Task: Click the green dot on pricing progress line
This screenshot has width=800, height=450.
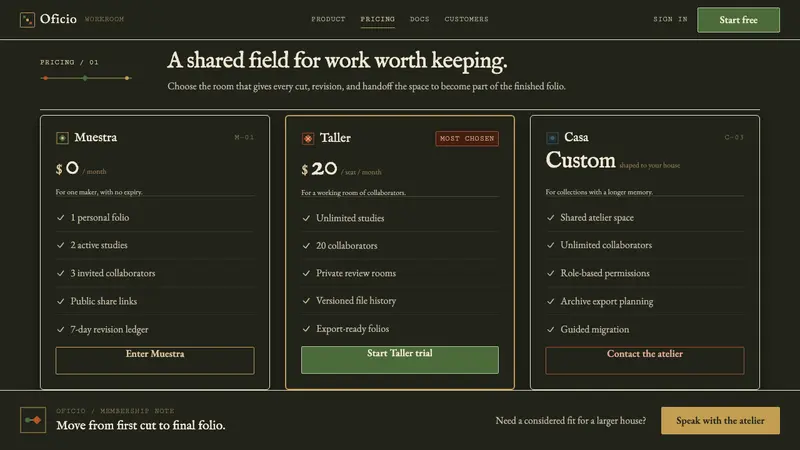Action: pos(85,78)
